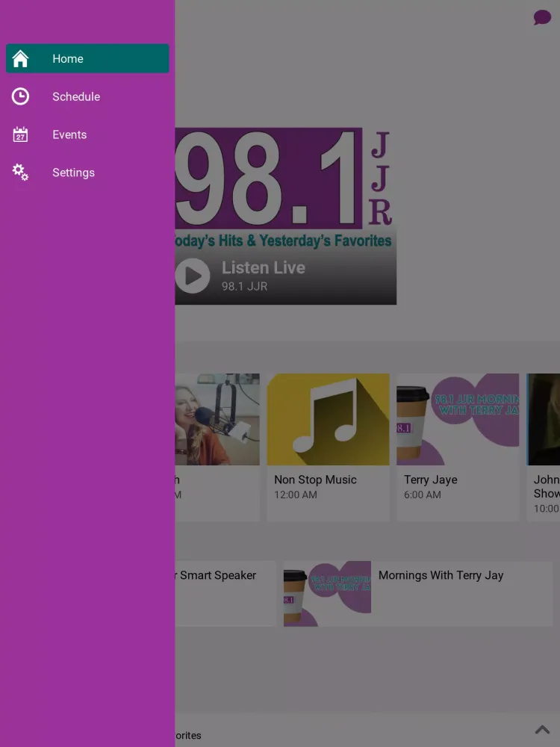
Task: Click the Terry Jaye show title
Action: click(431, 480)
